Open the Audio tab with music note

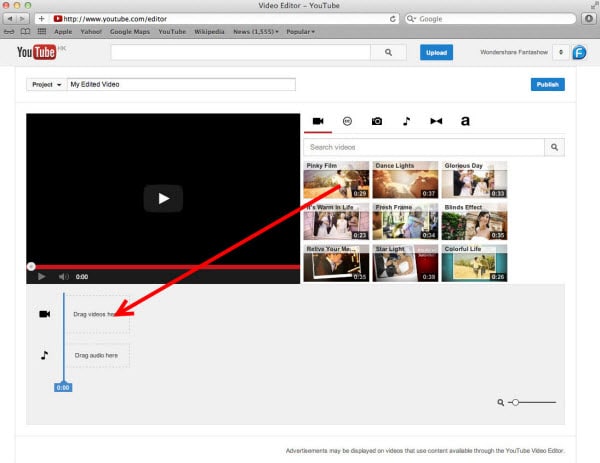pyautogui.click(x=406, y=121)
